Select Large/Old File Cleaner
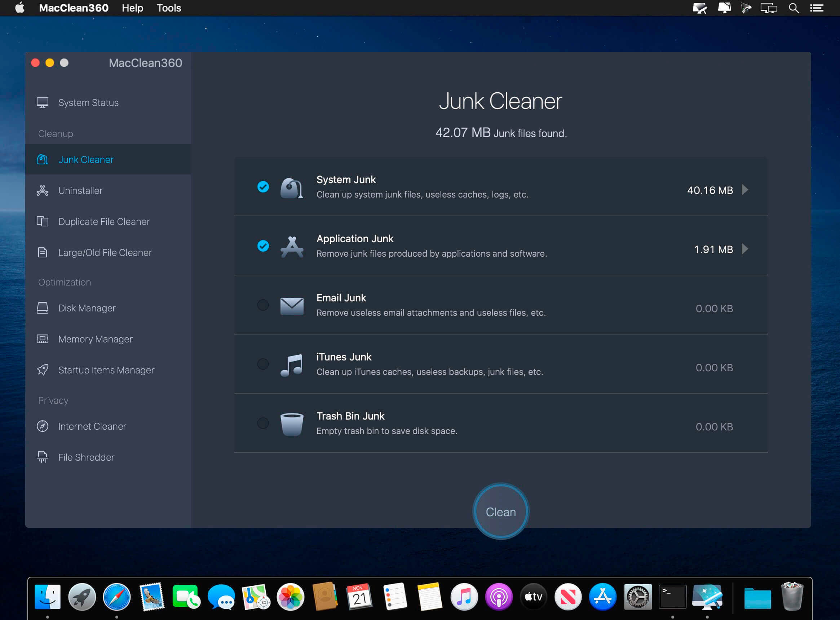Image resolution: width=840 pixels, height=620 pixels. coord(106,252)
